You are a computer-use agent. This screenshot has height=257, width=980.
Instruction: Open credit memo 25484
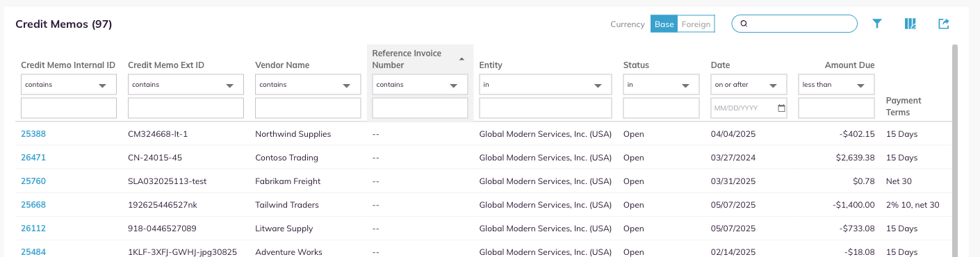(x=33, y=252)
